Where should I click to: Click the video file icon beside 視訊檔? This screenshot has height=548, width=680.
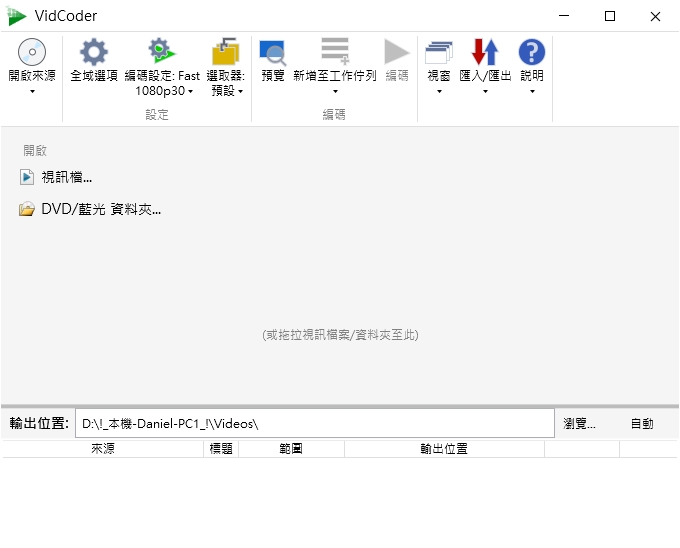27,177
